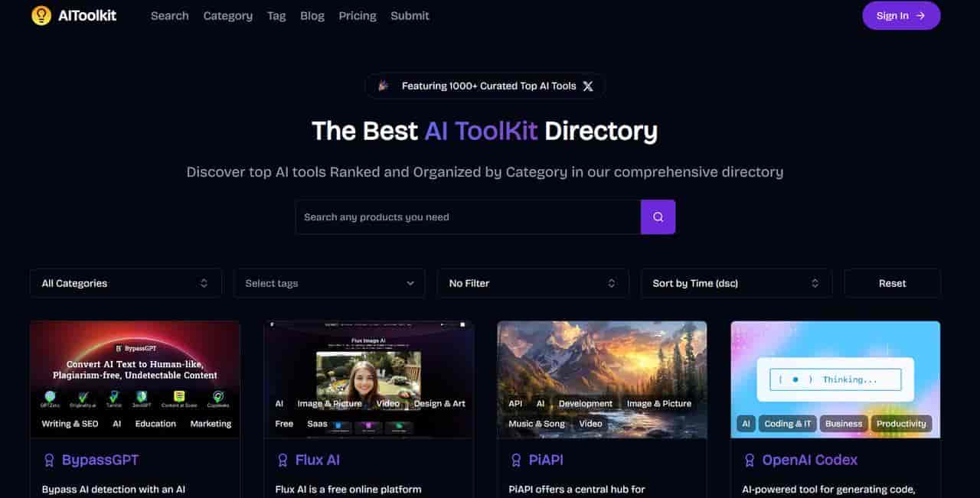Open the Blog navigation link
This screenshot has width=980, height=498.
point(312,15)
